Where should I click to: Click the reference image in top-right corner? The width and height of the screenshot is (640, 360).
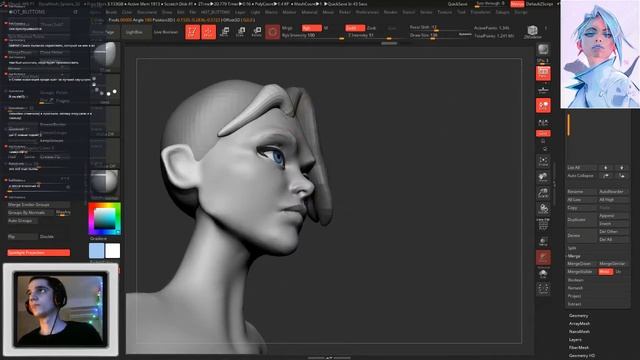600,54
